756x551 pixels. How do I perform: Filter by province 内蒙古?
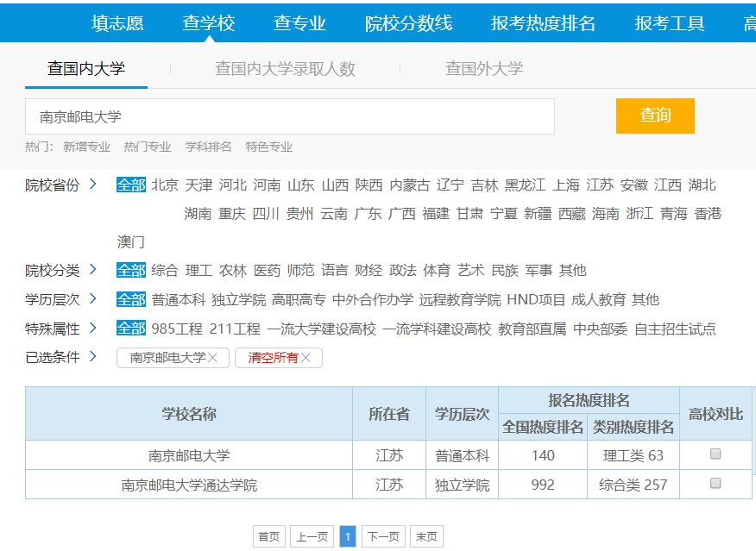[x=409, y=185]
